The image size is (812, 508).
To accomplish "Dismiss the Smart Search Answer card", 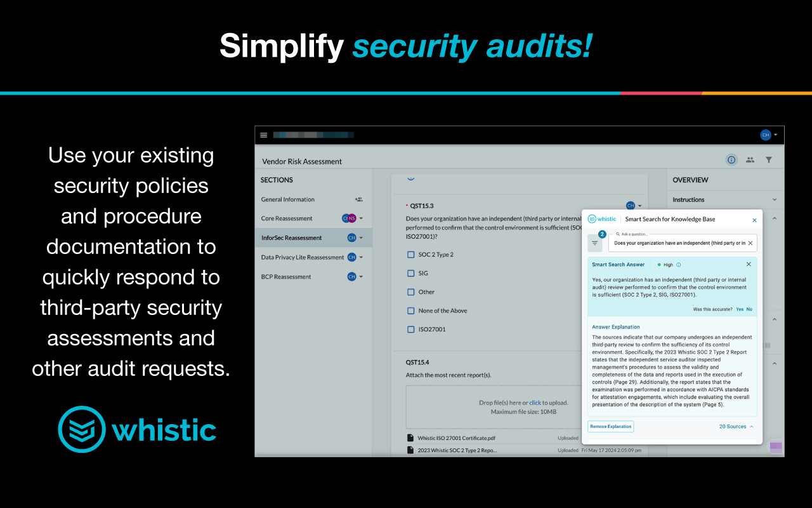I will click(749, 264).
